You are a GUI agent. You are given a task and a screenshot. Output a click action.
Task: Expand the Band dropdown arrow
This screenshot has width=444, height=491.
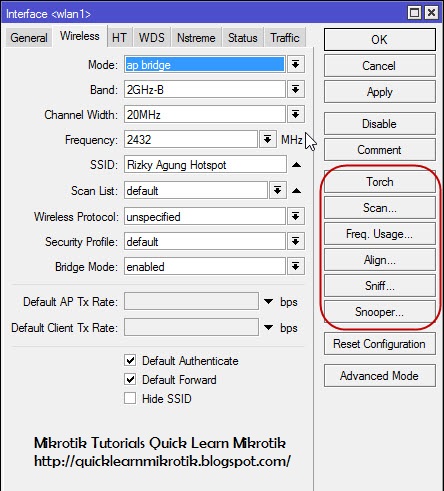[295, 89]
